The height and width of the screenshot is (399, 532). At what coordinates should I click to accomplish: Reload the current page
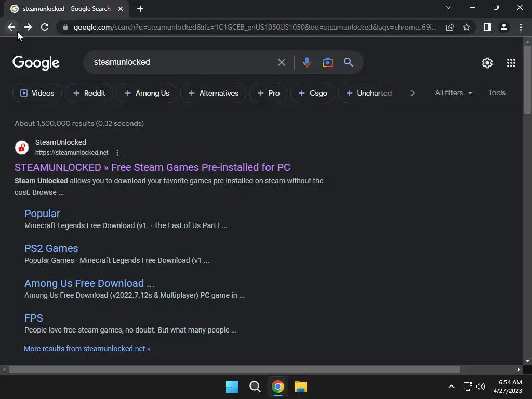point(45,27)
